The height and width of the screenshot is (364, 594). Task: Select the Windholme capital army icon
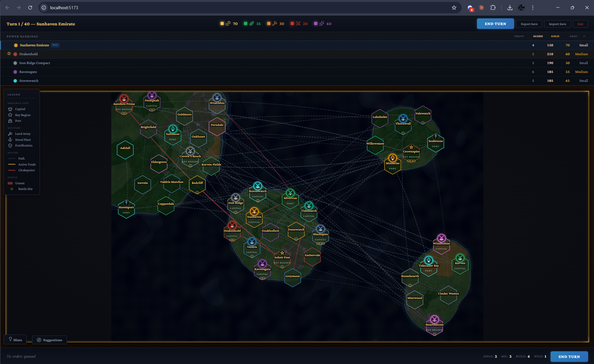tap(441, 238)
